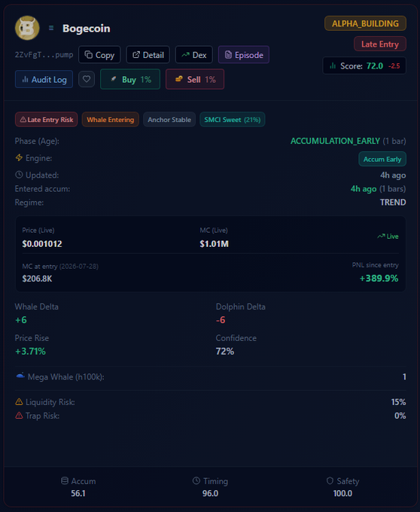Image resolution: width=420 pixels, height=512 pixels.
Task: Click the Liquidity Risk 15% value
Action: (398, 401)
